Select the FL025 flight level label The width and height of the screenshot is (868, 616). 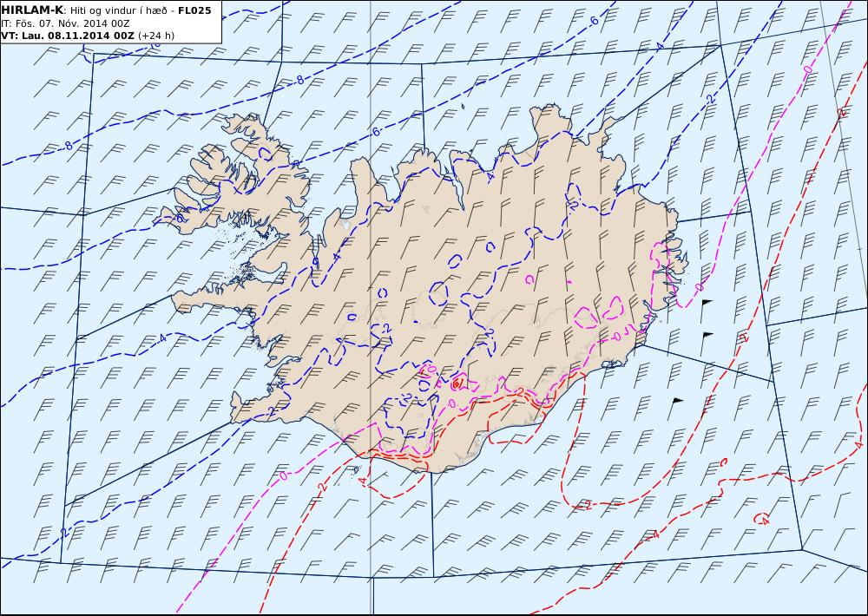click(x=194, y=10)
